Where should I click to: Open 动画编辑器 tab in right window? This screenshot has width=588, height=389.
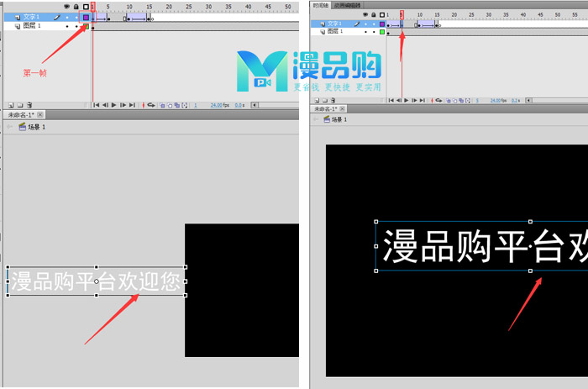347,5
